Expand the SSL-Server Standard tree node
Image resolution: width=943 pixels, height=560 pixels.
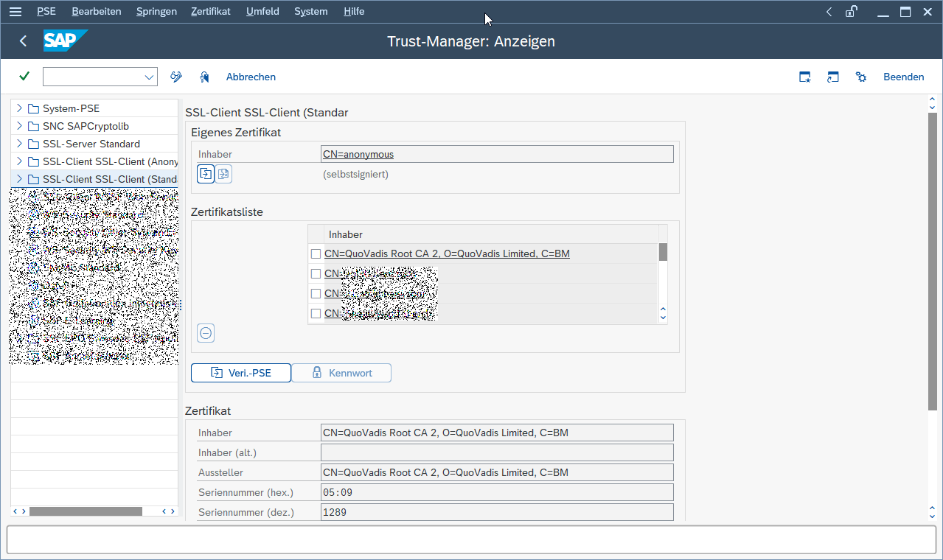point(19,144)
